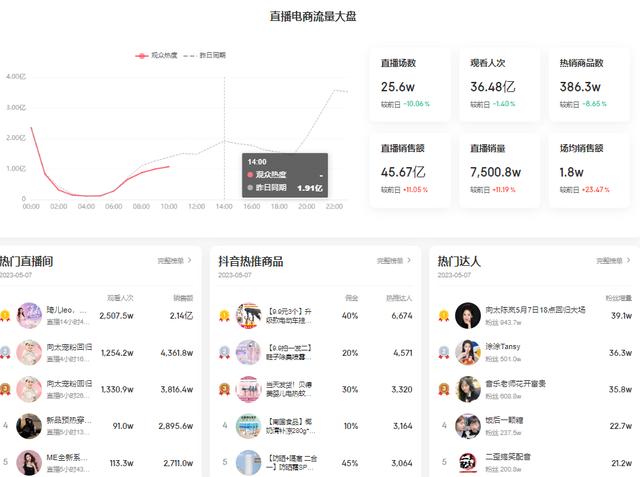Viewport: 640px width, 477px height.
Task: Open first ranked product thumbnail with 40% commission
Action: [248, 316]
